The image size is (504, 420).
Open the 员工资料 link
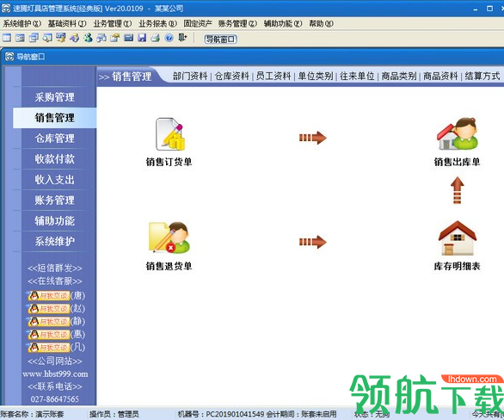pos(274,77)
